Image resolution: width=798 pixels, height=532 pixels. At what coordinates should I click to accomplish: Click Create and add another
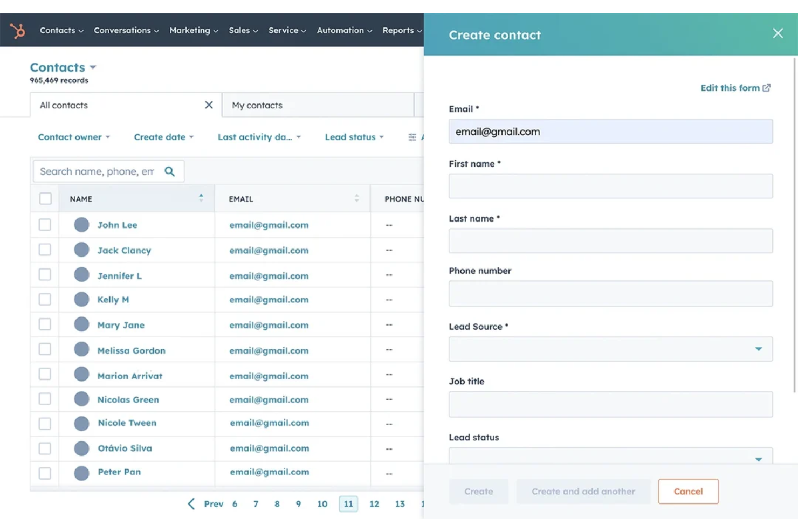[x=583, y=491]
